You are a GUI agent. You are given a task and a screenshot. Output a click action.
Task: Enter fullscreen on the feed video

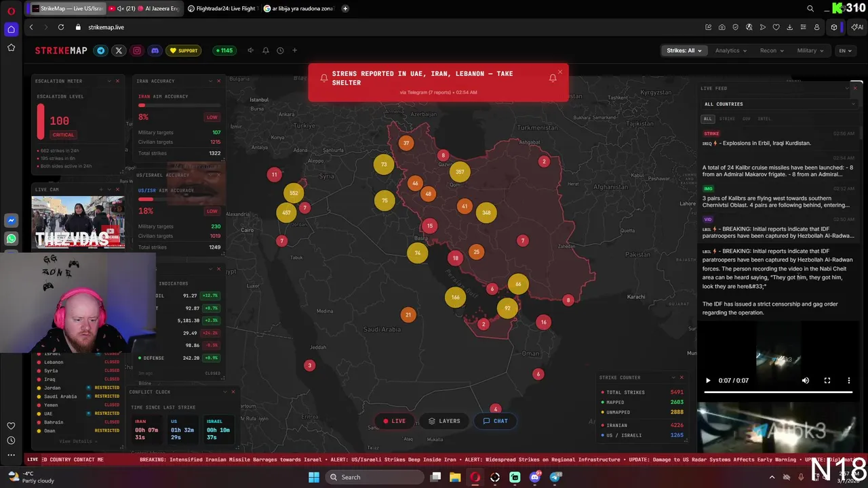[827, 380]
